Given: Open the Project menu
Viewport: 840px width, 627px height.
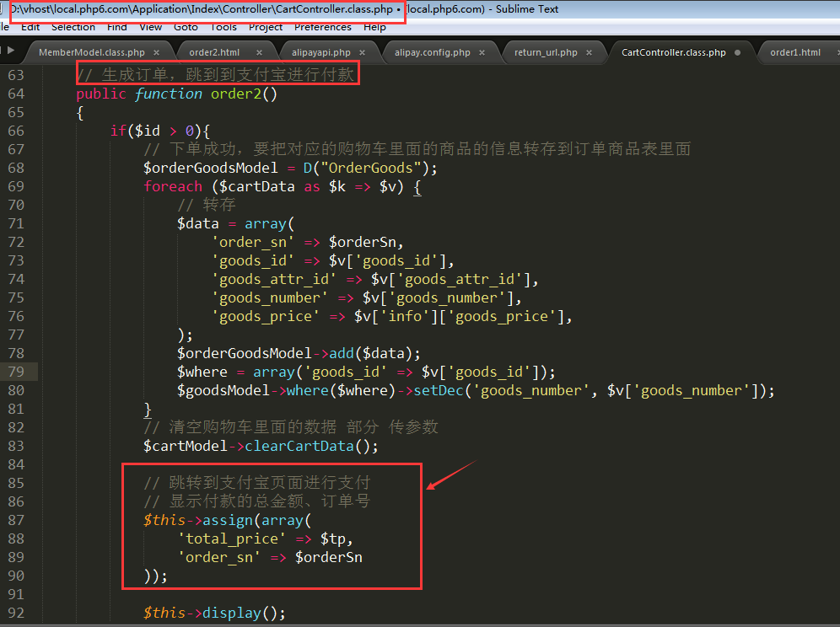Looking at the screenshot, I should tap(266, 27).
